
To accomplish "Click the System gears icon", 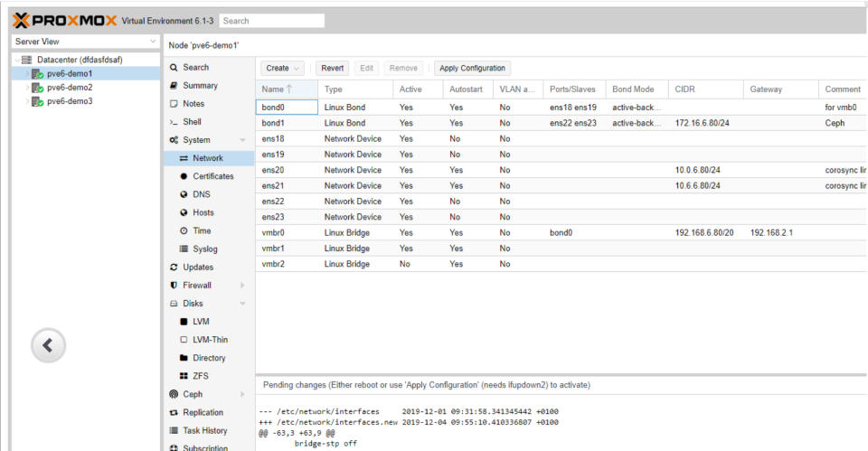I will (174, 140).
